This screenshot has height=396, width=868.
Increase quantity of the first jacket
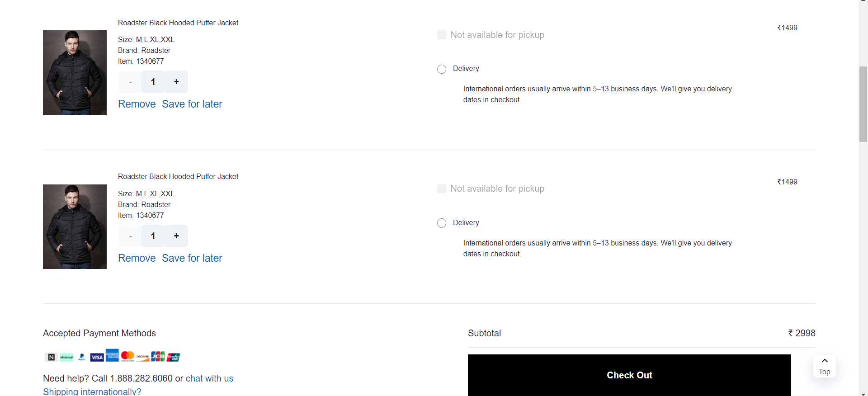pos(176,82)
